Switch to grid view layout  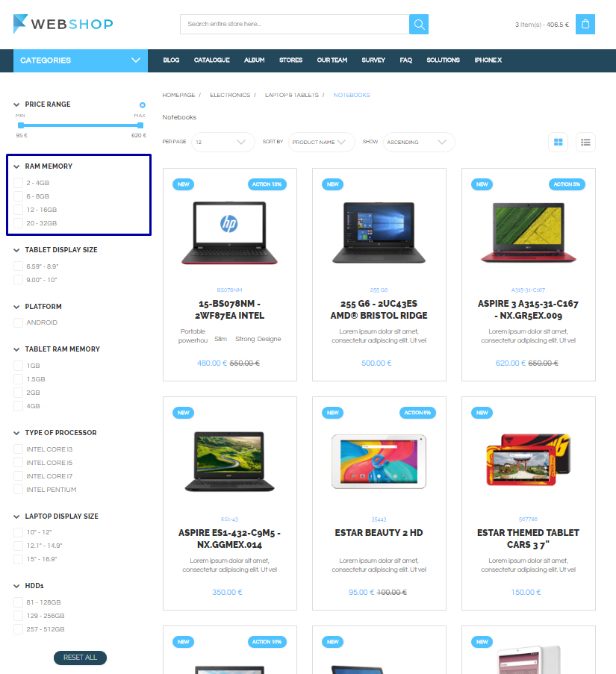[x=558, y=143]
